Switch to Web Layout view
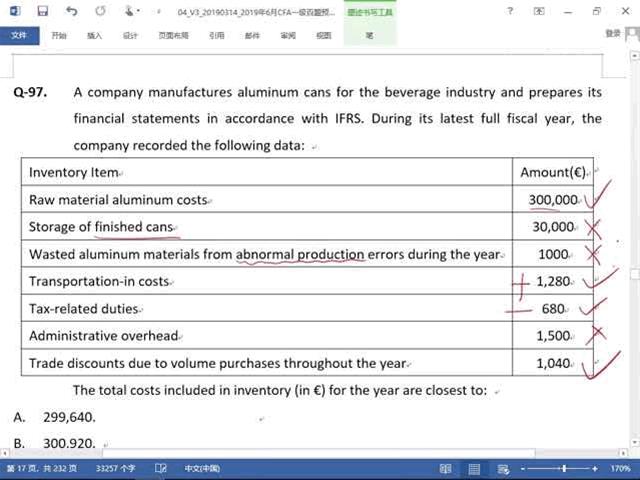Screen dimensions: 640x480 tap(503, 469)
